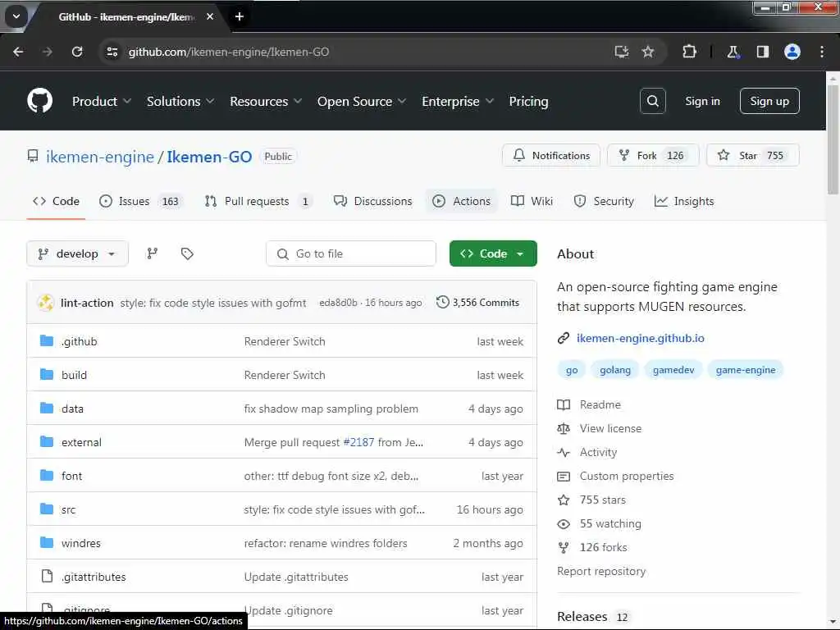Open the Ikemen-GO repository name link
The height and width of the screenshot is (630, 840).
coord(209,157)
